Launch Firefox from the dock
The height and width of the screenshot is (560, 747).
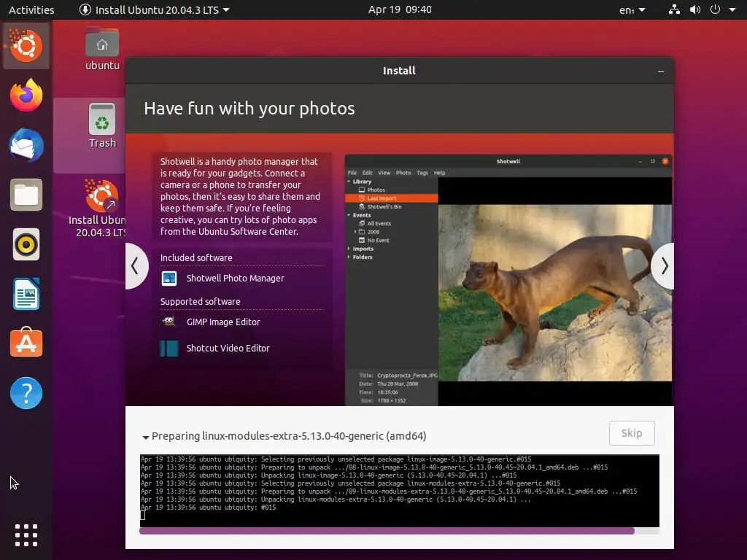pos(26,96)
